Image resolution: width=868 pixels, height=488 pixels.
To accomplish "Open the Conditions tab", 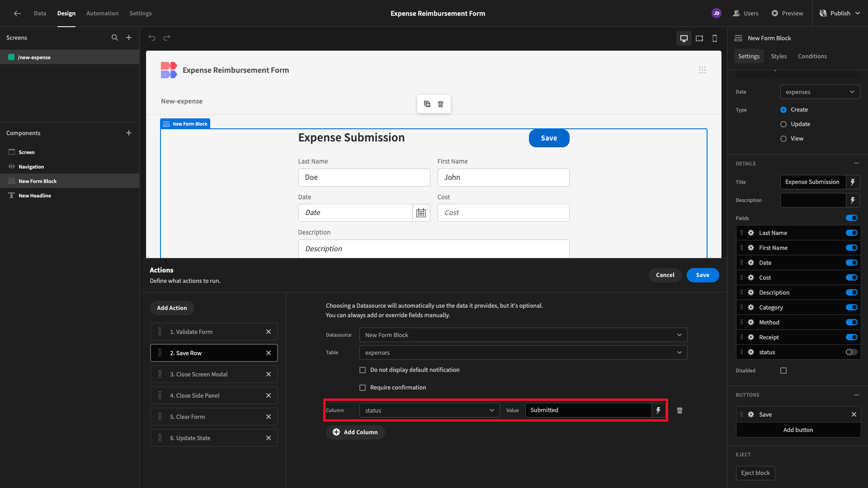I will tap(812, 56).
